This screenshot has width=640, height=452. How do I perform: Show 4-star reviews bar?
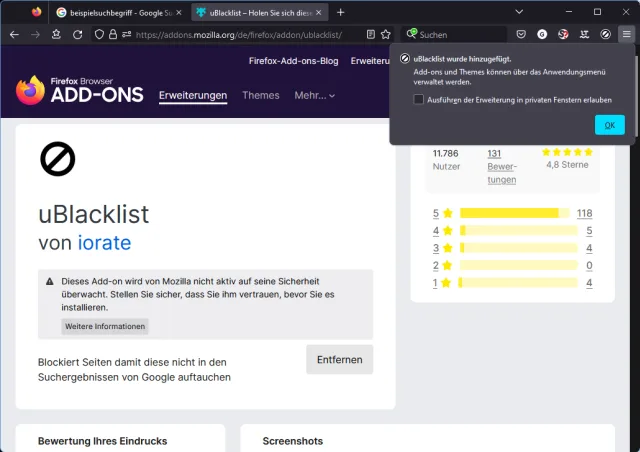tap(518, 230)
